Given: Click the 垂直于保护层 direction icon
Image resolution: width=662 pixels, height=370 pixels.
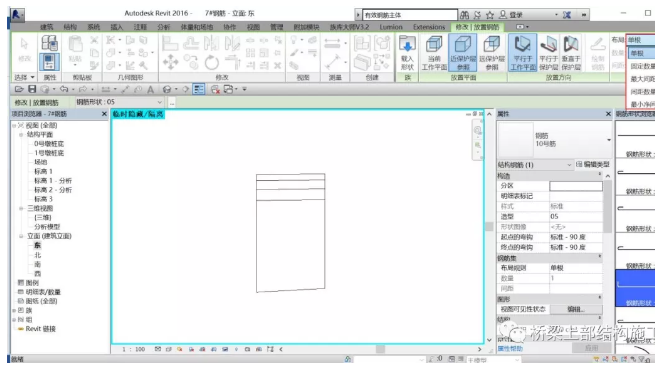Looking at the screenshot, I should click(571, 53).
